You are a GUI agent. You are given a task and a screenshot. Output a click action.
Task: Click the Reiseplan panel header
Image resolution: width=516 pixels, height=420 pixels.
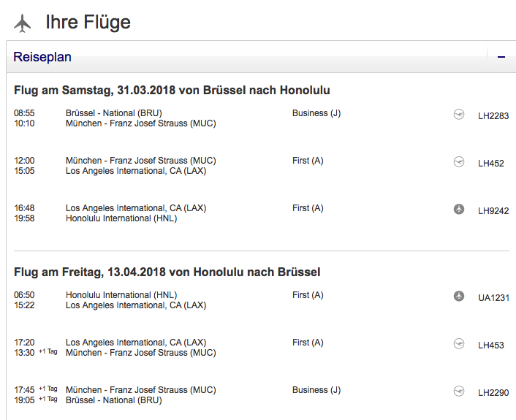(42, 57)
